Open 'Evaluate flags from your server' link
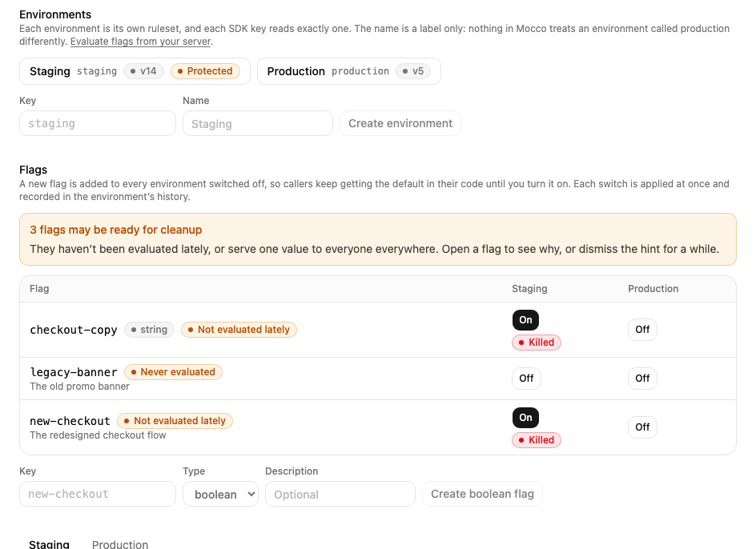The image size is (756, 549). (x=141, y=42)
